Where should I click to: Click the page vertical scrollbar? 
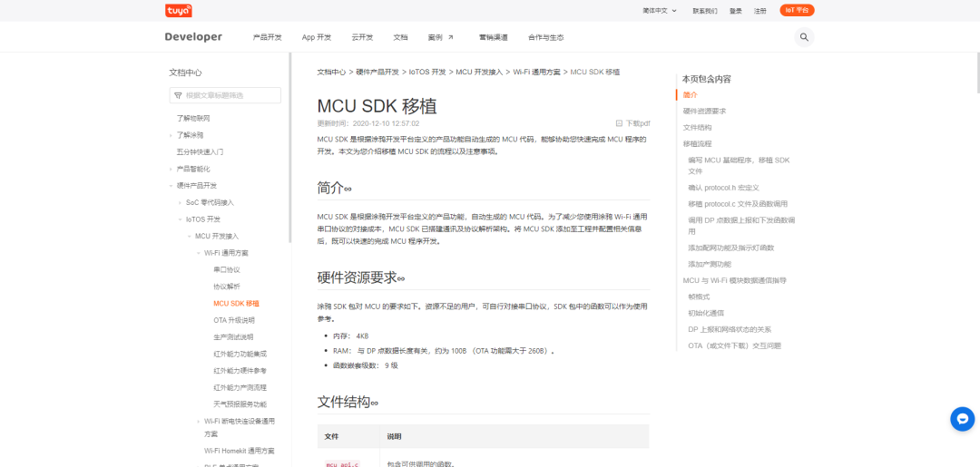coord(977,73)
